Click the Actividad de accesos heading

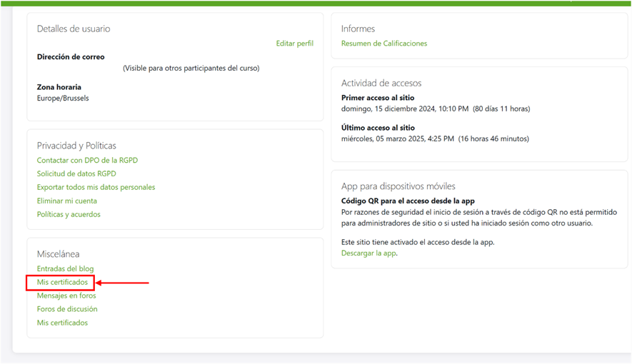[381, 84]
